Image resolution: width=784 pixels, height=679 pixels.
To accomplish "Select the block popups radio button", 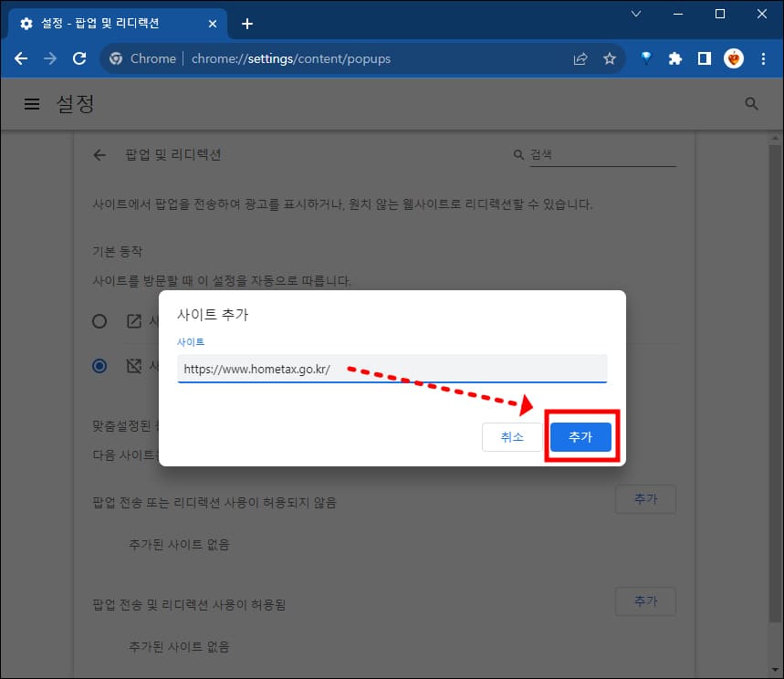I will (x=99, y=366).
